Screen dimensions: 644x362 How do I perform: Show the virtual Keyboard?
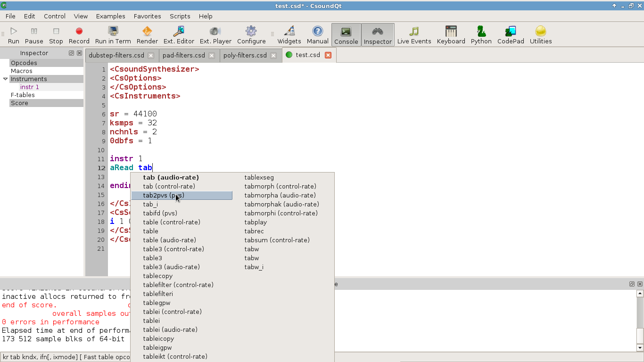pos(451,35)
